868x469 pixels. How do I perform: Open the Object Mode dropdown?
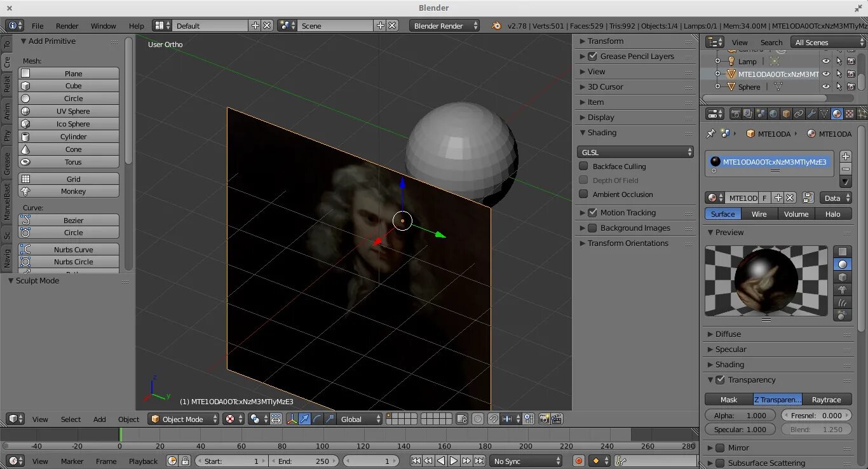pyautogui.click(x=183, y=419)
